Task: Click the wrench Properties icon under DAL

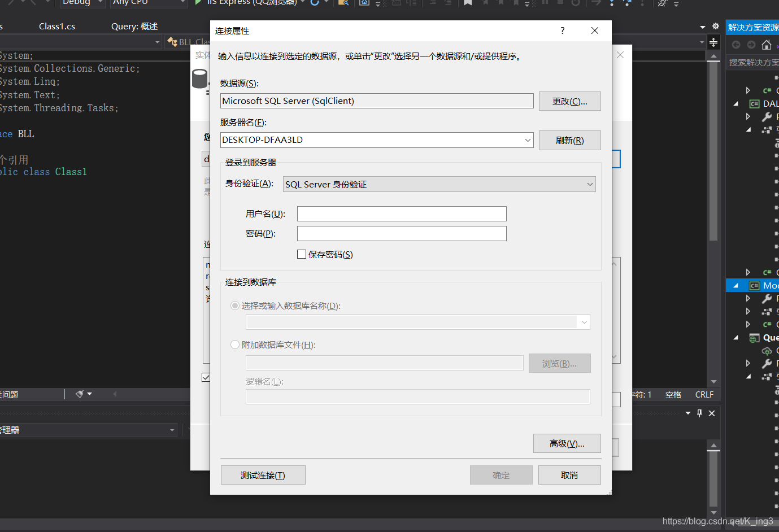Action: (767, 116)
